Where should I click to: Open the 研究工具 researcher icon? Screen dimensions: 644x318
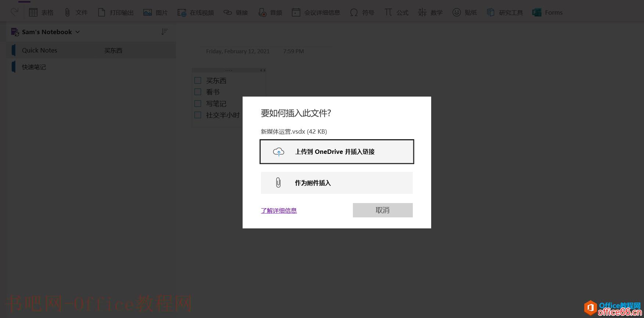pos(490,12)
